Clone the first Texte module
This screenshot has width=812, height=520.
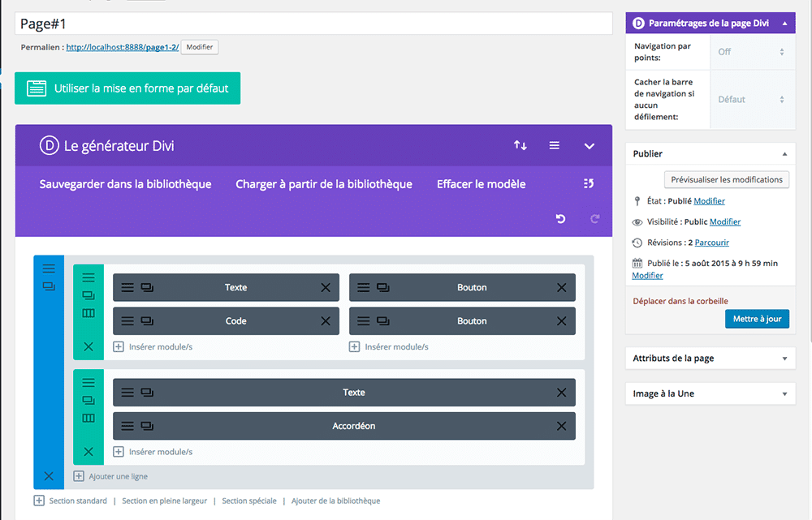[147, 287]
